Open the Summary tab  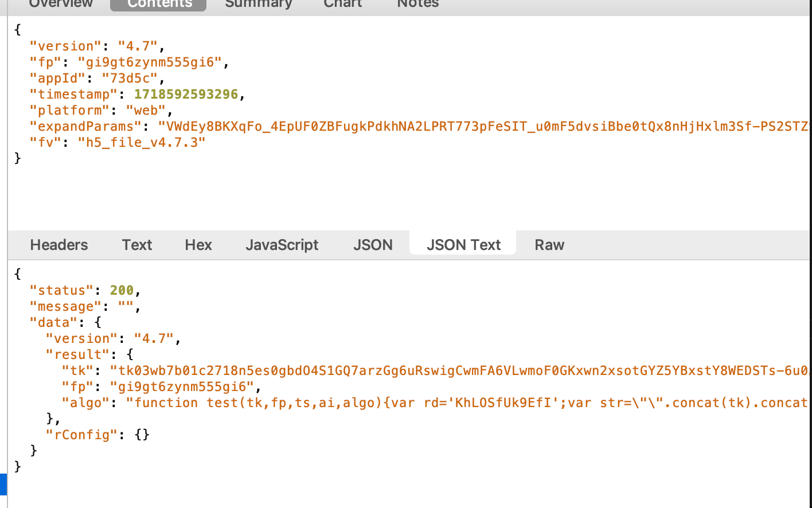(259, 3)
